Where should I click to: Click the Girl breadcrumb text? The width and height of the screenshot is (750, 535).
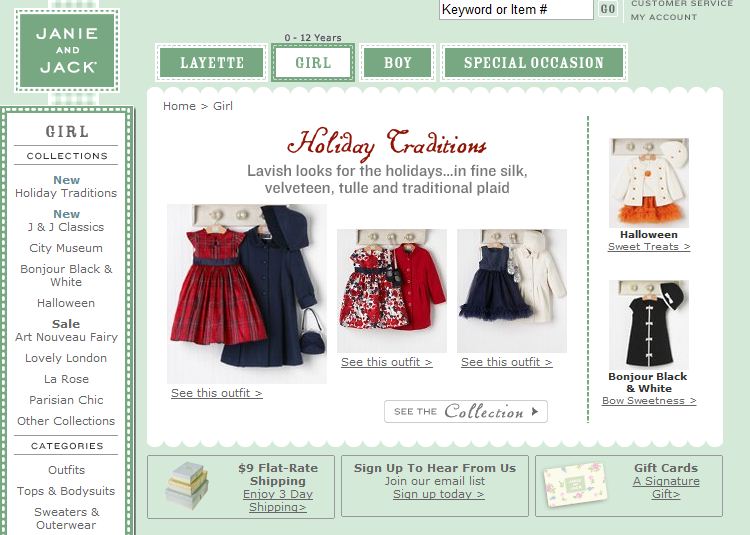coord(223,106)
